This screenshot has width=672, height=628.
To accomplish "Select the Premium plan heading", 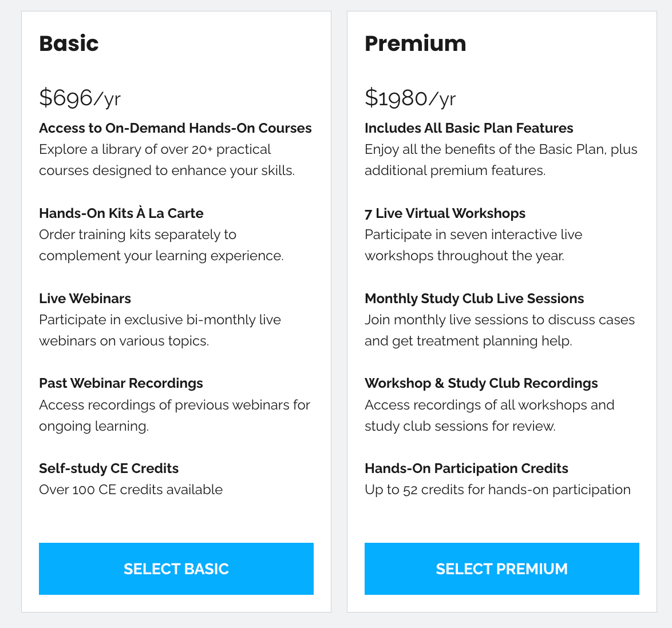I will pos(416,43).
